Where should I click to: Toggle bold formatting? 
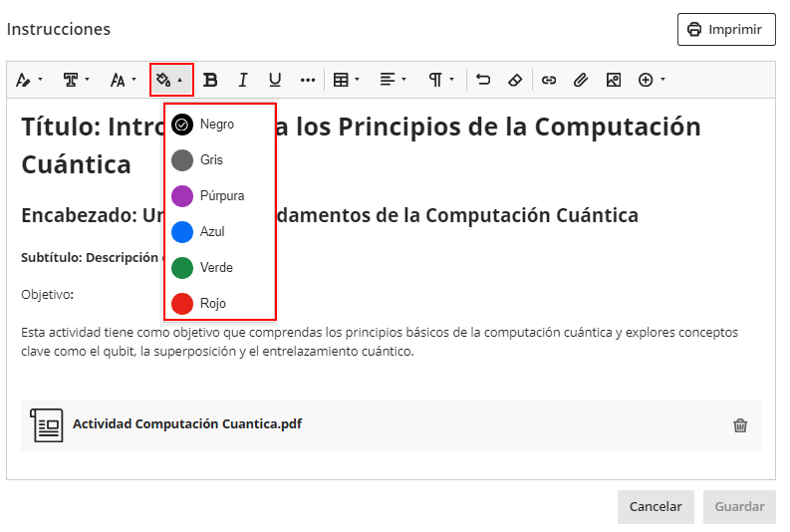coord(210,80)
